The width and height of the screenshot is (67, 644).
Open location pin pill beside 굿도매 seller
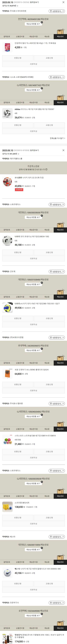click(x=57, y=272)
